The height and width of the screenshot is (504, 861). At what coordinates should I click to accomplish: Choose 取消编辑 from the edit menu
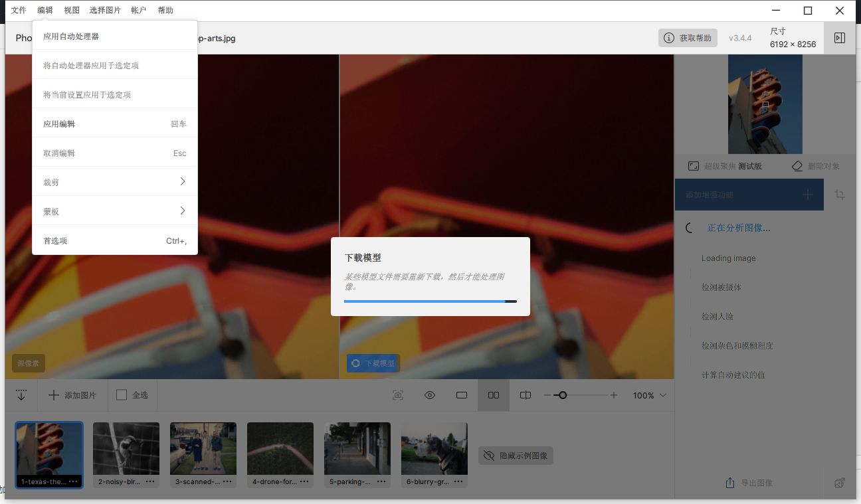(x=115, y=153)
